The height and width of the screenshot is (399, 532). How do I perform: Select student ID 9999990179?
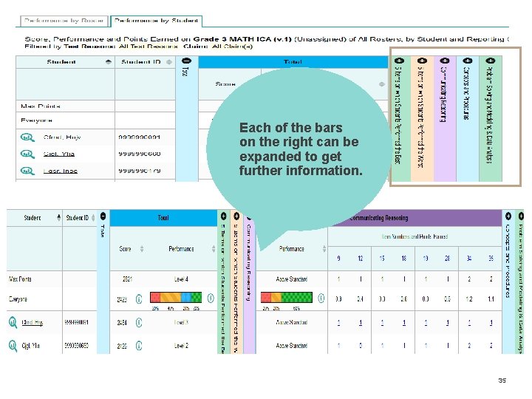click(x=140, y=171)
